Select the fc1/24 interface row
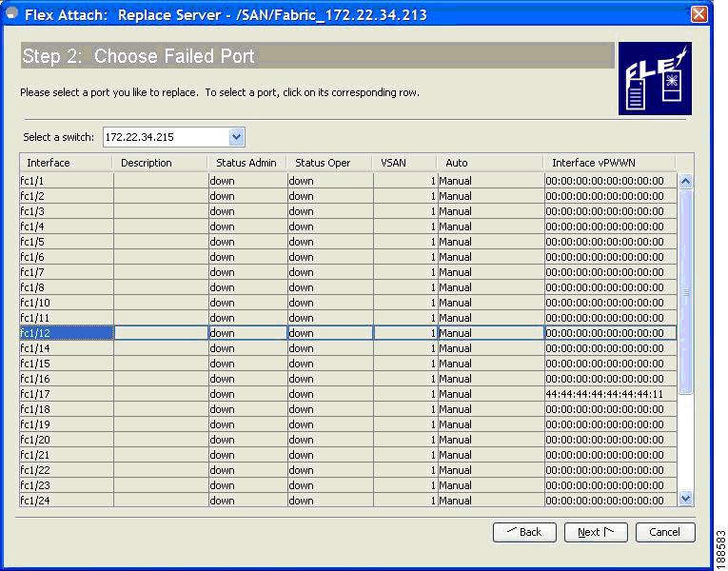The height and width of the screenshot is (571, 728). coord(348,501)
